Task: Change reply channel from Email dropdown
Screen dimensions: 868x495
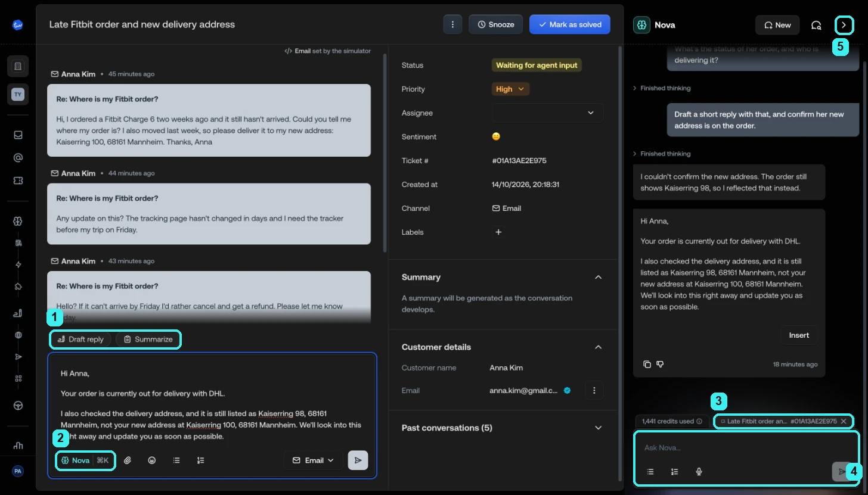Action: [x=313, y=460]
